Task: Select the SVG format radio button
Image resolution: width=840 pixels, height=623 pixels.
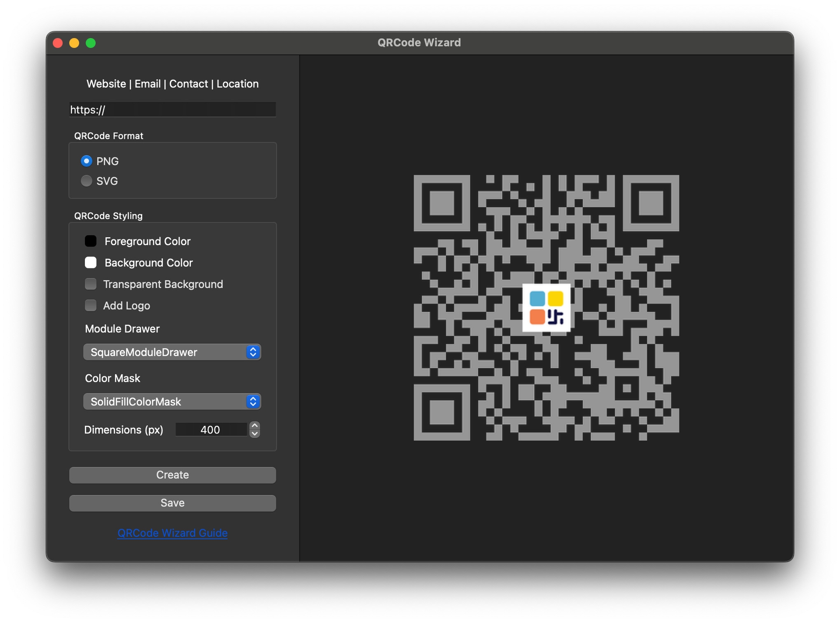Action: pos(87,181)
